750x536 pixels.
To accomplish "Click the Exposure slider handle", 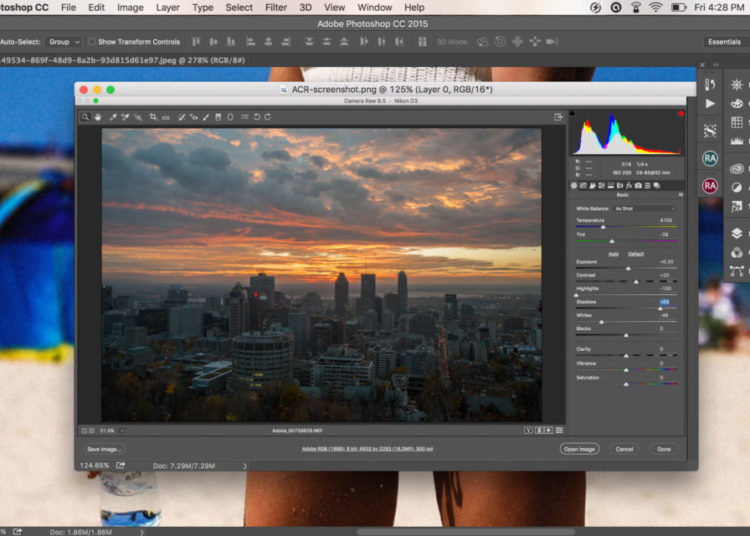I will (629, 269).
